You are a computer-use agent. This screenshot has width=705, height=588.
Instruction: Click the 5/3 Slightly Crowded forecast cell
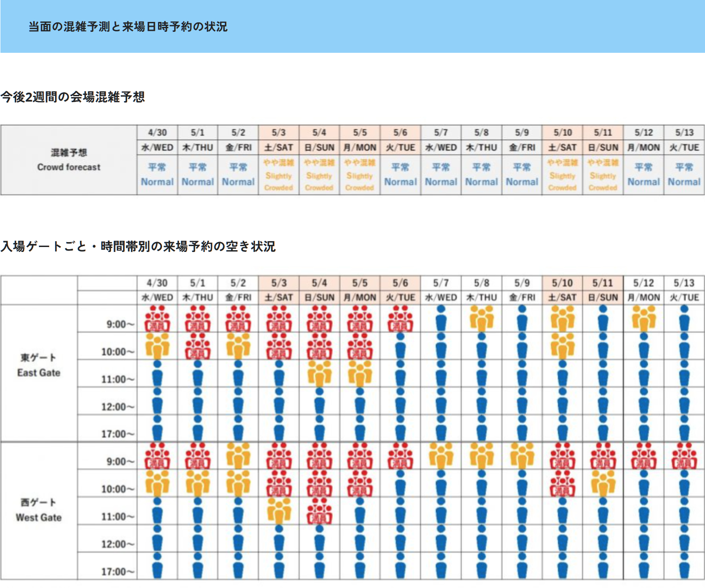pyautogui.click(x=279, y=175)
